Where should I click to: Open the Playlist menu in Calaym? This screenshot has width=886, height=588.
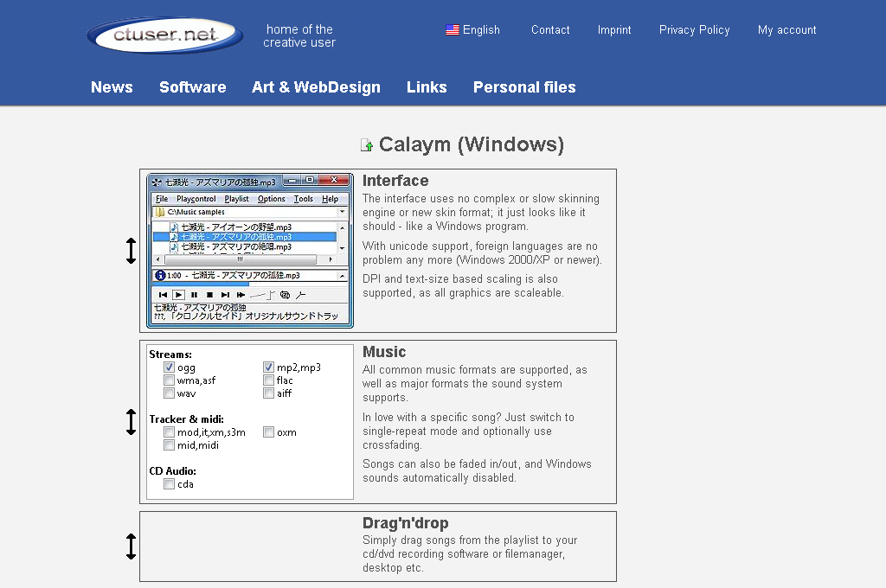point(236,199)
